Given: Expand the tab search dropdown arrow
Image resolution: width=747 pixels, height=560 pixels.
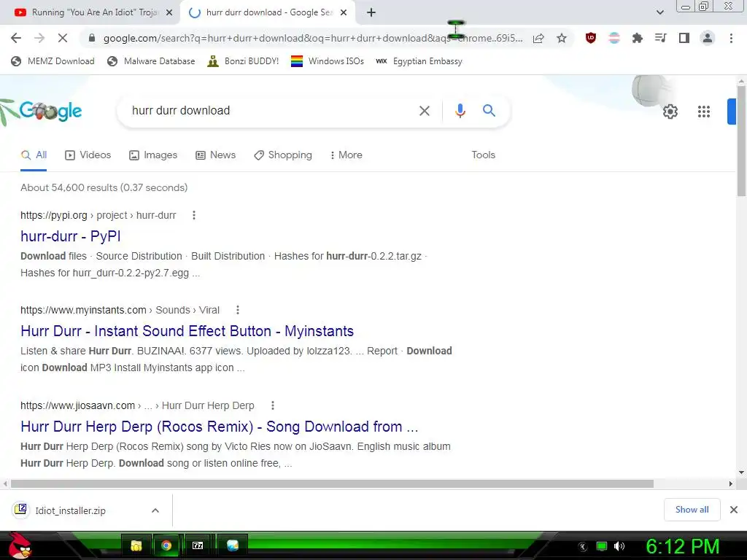Looking at the screenshot, I should tap(659, 12).
